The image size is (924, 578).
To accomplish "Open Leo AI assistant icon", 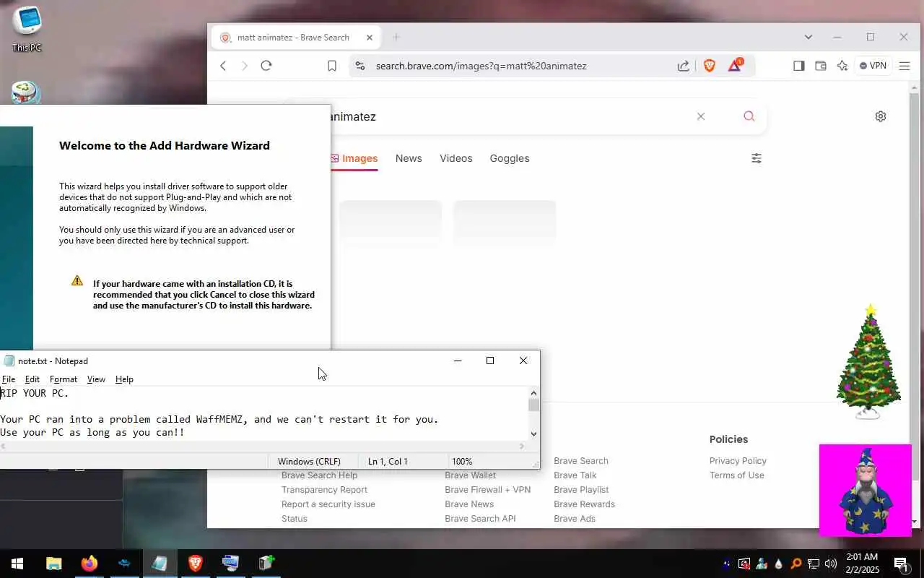I will [x=842, y=66].
